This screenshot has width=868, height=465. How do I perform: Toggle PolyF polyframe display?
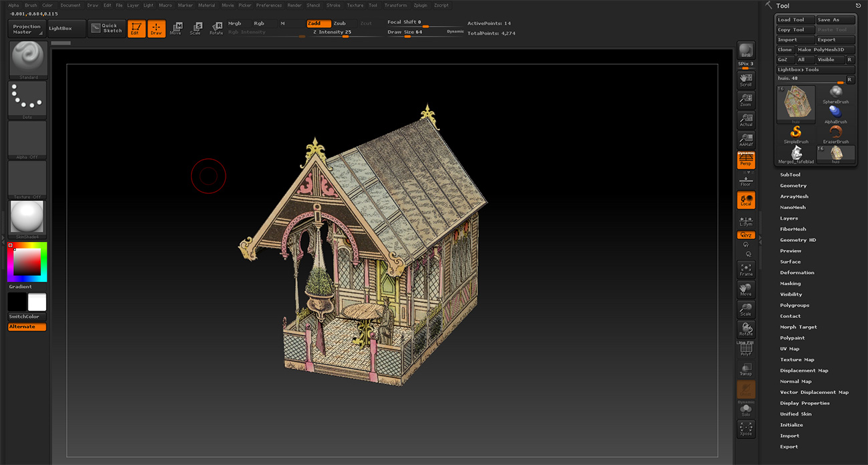[746, 349]
